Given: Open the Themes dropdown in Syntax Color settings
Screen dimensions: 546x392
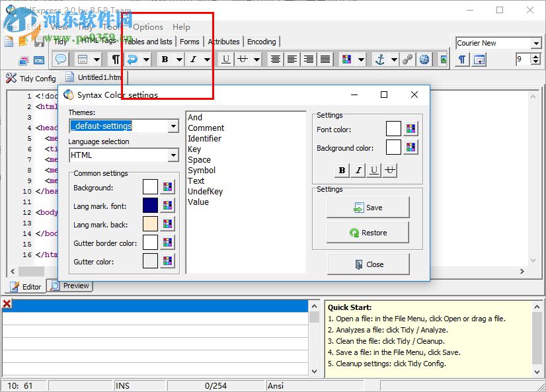Looking at the screenshot, I should [x=173, y=126].
